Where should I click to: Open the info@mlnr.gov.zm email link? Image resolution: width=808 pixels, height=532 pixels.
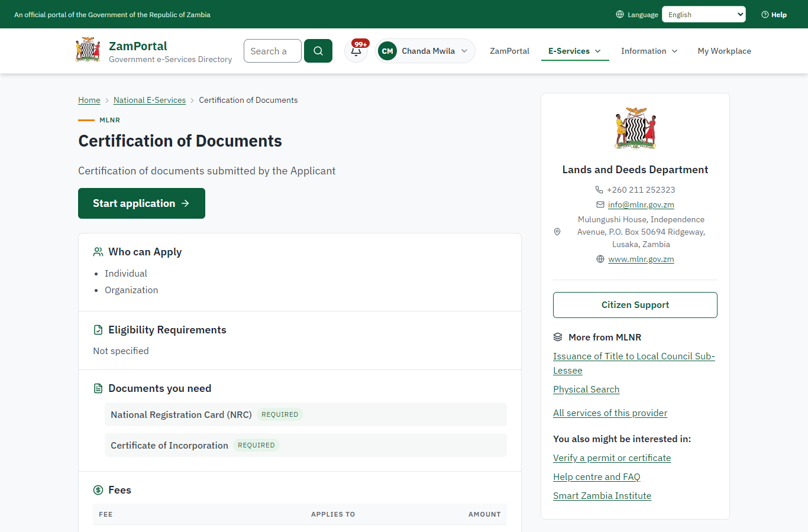[x=641, y=205]
